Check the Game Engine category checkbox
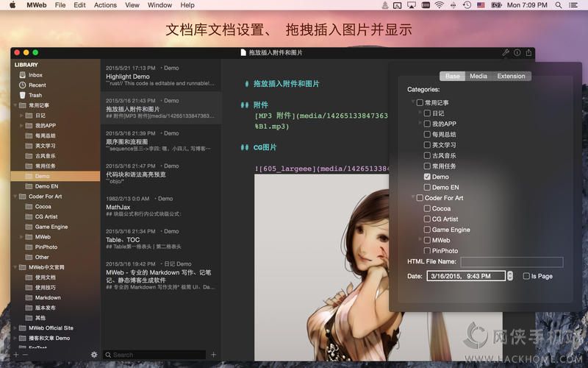Image resolution: width=588 pixels, height=368 pixels. click(427, 230)
